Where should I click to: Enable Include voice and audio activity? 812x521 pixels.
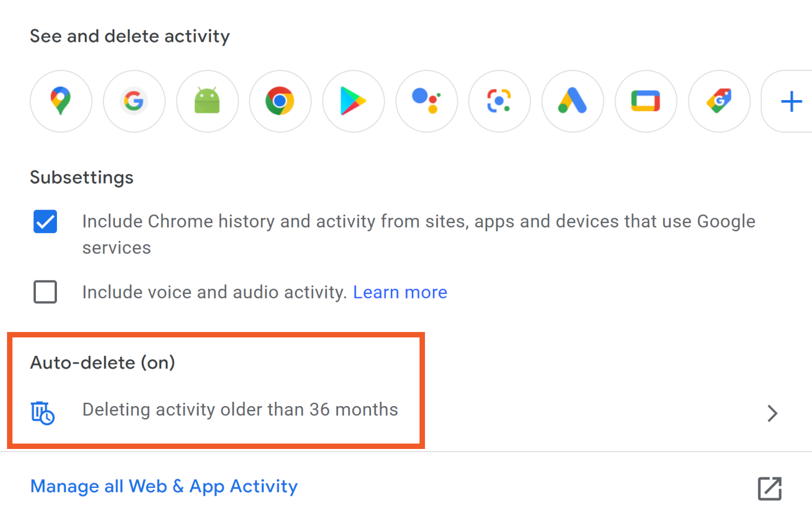[x=45, y=292]
